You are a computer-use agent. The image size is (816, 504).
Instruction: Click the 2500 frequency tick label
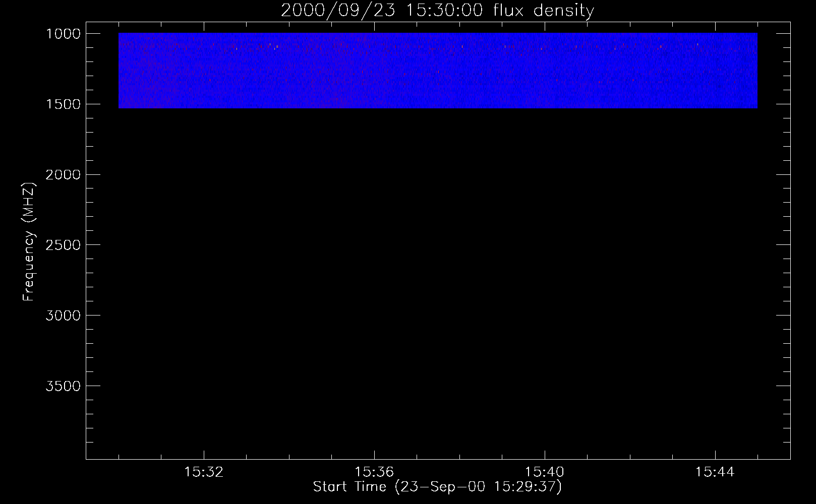coord(63,245)
